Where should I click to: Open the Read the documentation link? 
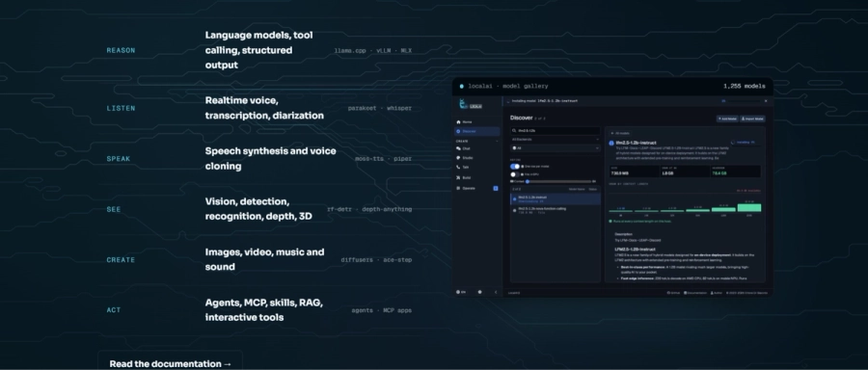[171, 363]
